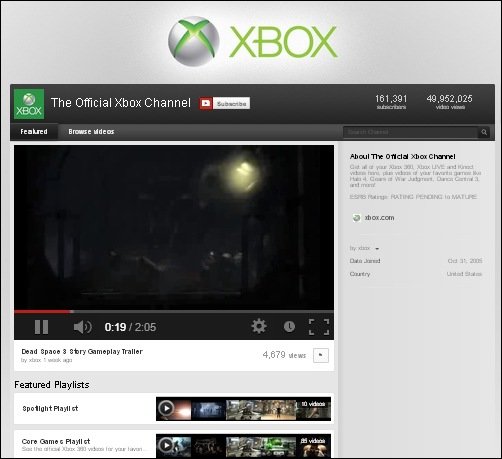The image size is (502, 459).
Task: Click the flag icon beside 4,679 views
Action: [x=321, y=355]
